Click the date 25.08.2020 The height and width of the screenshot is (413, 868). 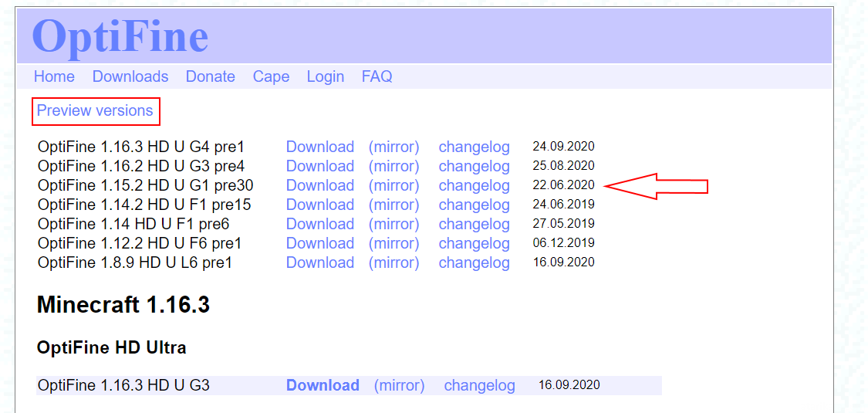click(x=563, y=165)
